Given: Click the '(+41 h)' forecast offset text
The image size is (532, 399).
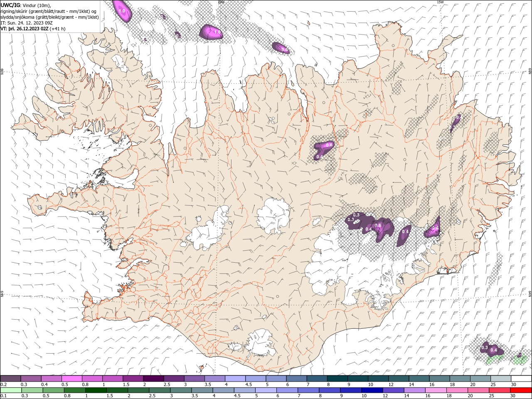Looking at the screenshot, I should click(x=57, y=29).
